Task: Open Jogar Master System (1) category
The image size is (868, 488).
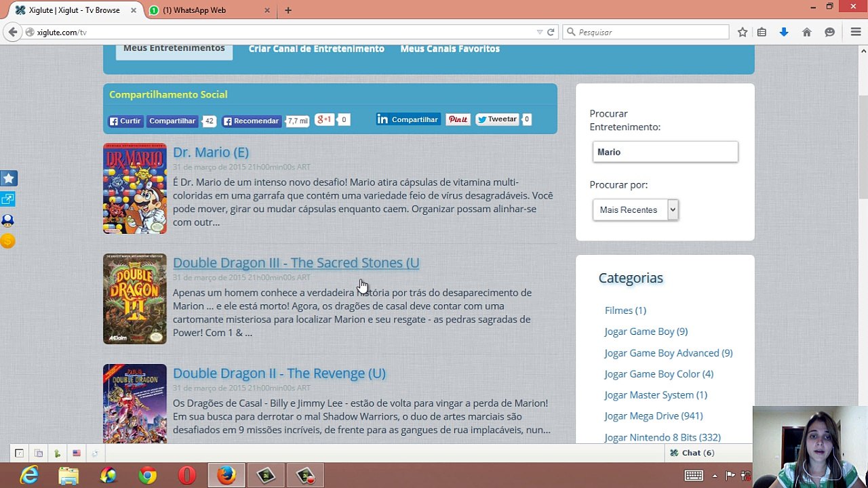Action: tap(656, 395)
